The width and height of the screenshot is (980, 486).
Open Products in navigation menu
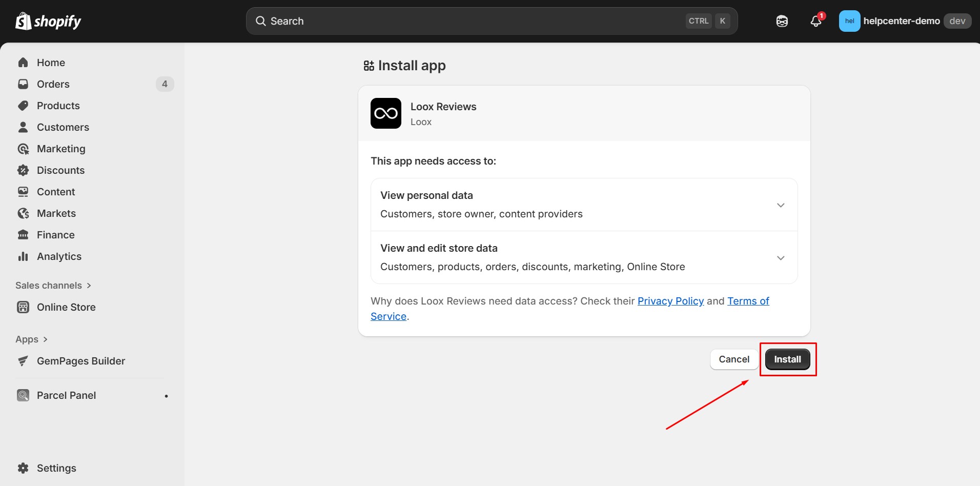tap(58, 106)
